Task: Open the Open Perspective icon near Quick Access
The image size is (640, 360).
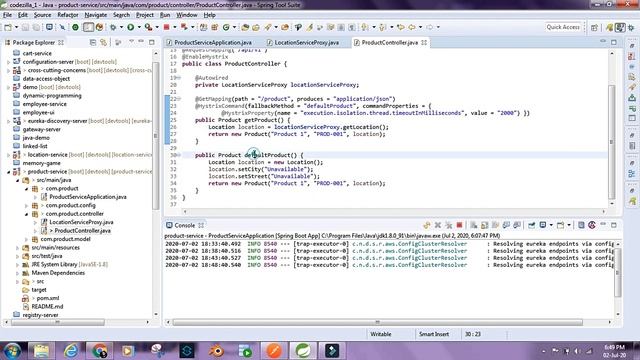Action: click(x=594, y=27)
